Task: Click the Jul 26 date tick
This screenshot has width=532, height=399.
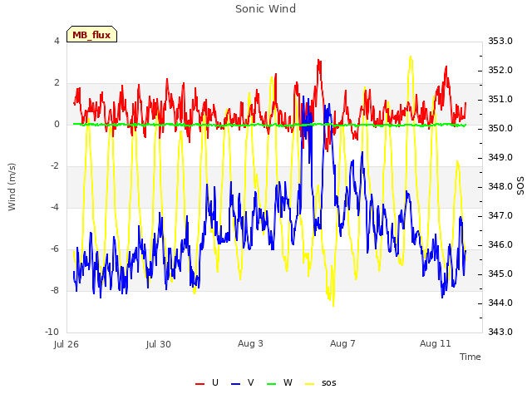Action: click(66, 344)
